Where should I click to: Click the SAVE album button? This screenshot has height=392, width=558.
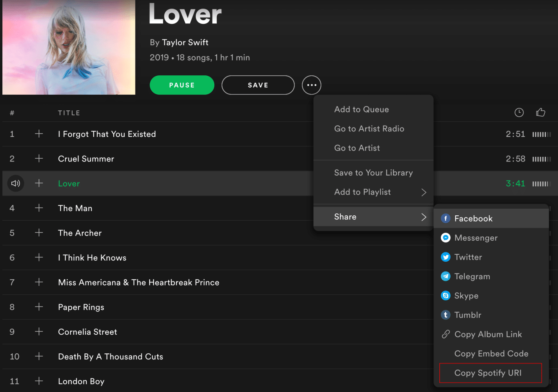click(258, 85)
